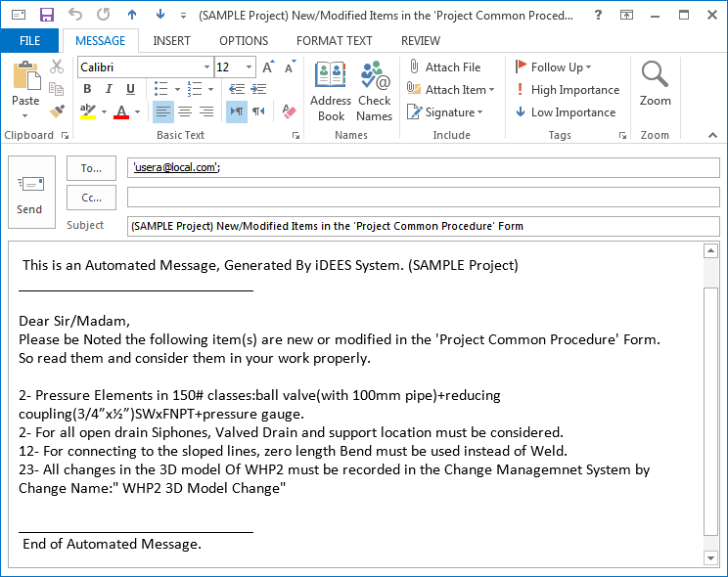This screenshot has width=728, height=577.
Task: Select the Format Painter brush
Action: [x=57, y=111]
